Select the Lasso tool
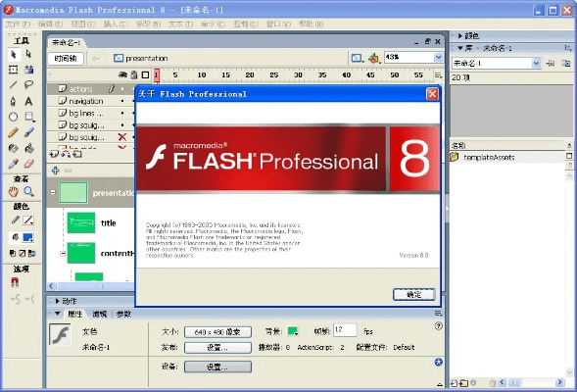 (28, 85)
